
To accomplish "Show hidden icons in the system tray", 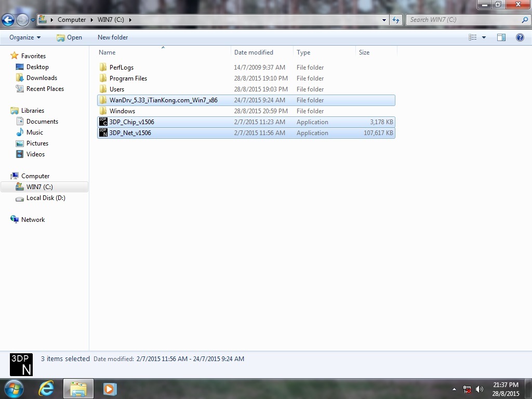I will (x=454, y=389).
